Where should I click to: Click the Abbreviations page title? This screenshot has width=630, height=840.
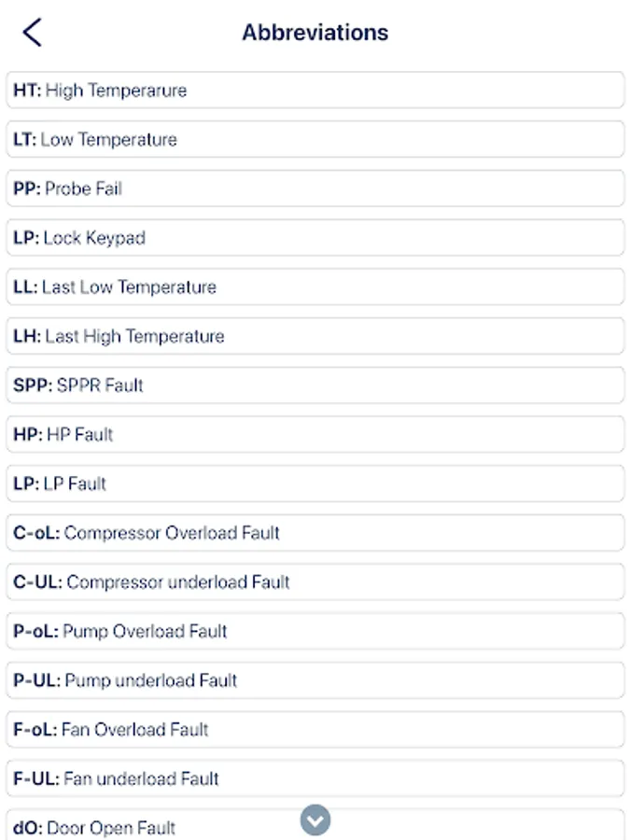tap(315, 33)
